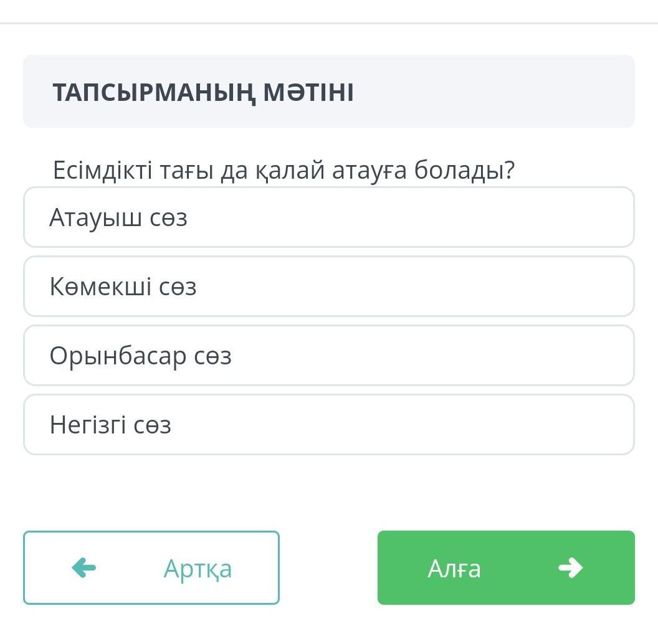
Task: Click the "Алға" text label
Action: pos(454,568)
